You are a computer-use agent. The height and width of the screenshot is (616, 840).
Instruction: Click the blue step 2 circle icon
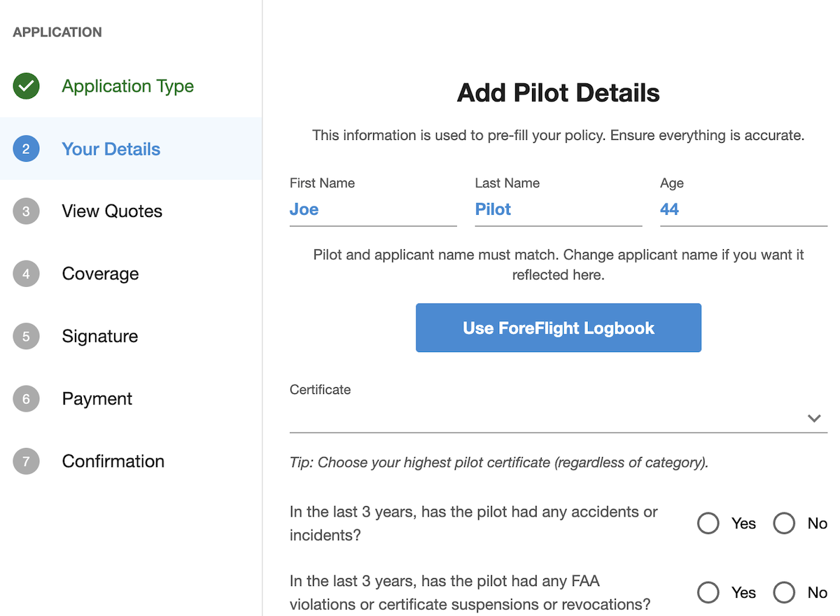coord(26,148)
